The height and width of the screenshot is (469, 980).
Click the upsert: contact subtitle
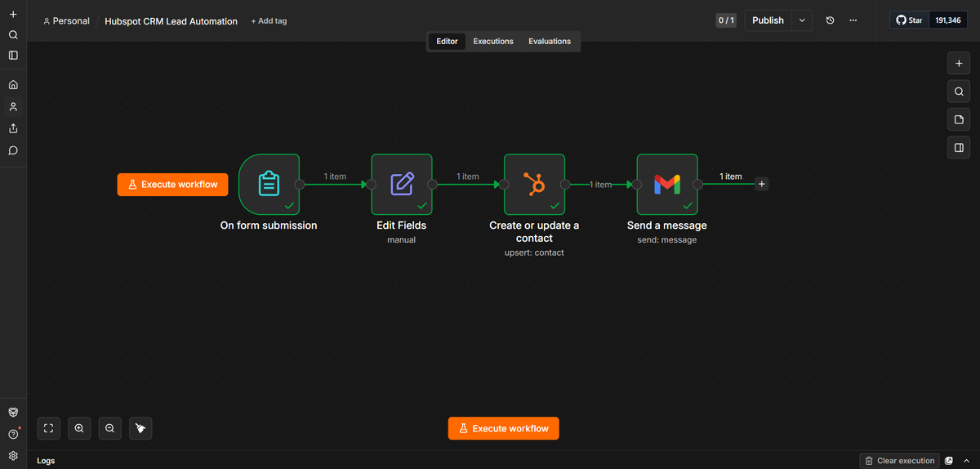(534, 253)
